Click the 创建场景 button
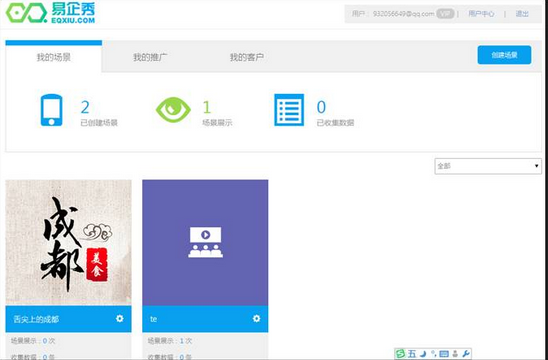 504,55
